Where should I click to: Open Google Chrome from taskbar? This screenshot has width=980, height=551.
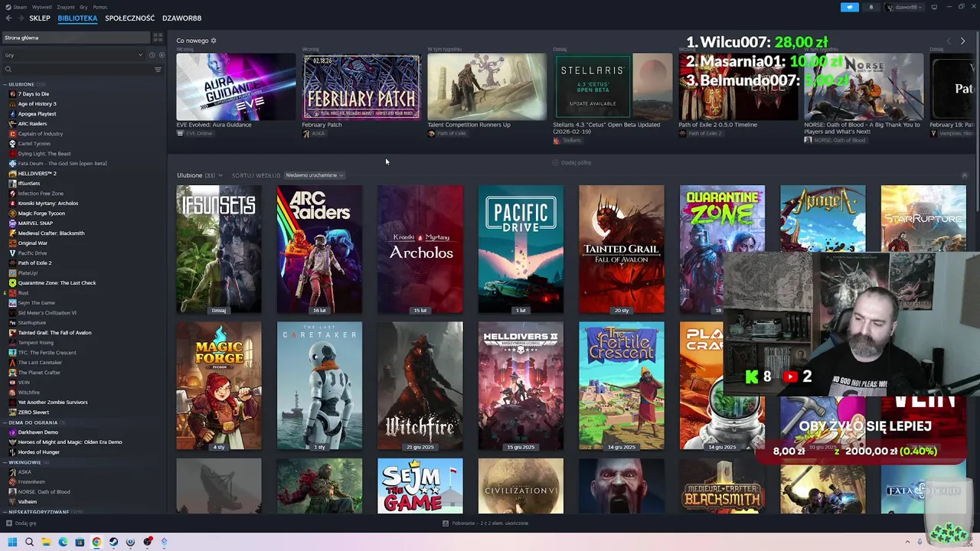coord(96,542)
